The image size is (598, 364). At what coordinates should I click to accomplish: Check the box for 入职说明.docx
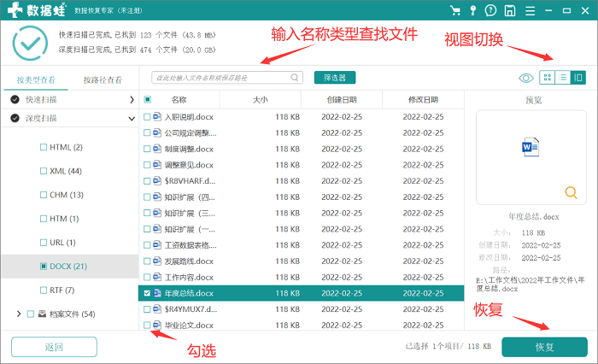pos(147,117)
